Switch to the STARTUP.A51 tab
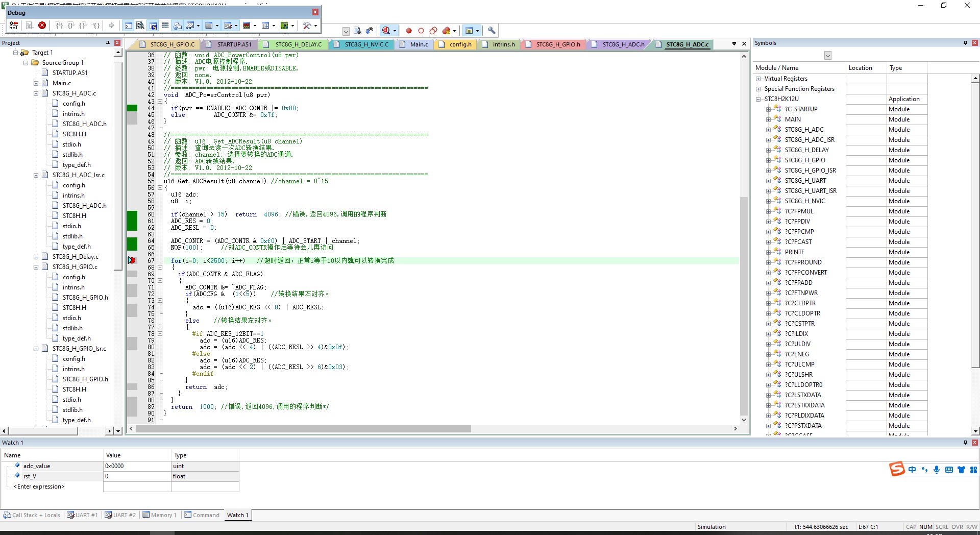This screenshot has height=535, width=980. click(229, 44)
